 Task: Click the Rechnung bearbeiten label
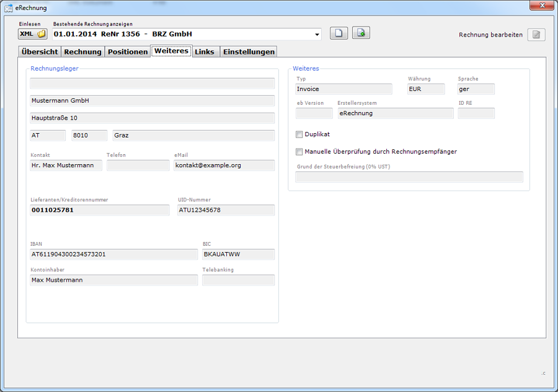coord(490,35)
